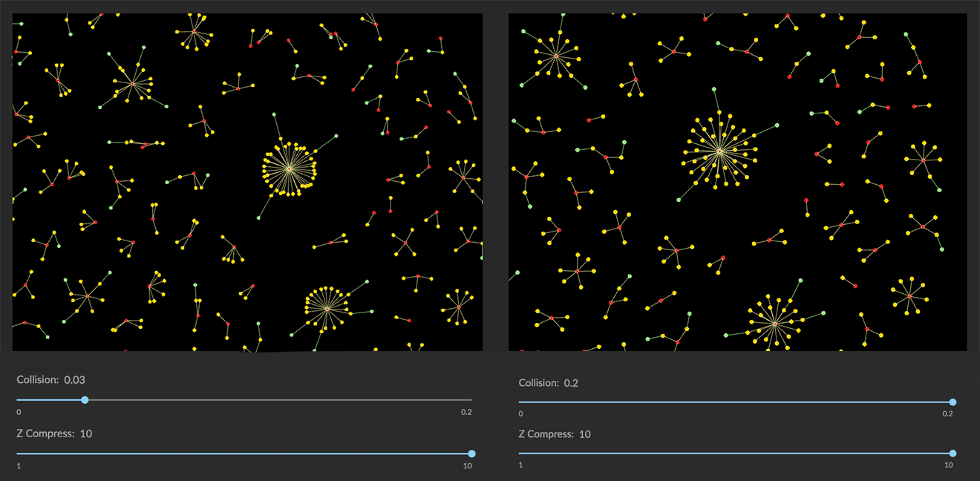The width and height of the screenshot is (980, 481).
Task: Click green node above largest cluster in left graph
Action: click(274, 114)
